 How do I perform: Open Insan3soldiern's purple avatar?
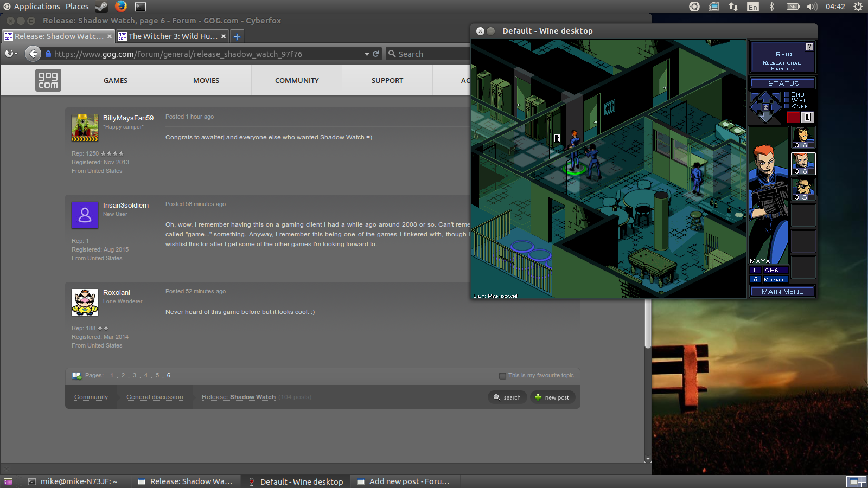(85, 215)
